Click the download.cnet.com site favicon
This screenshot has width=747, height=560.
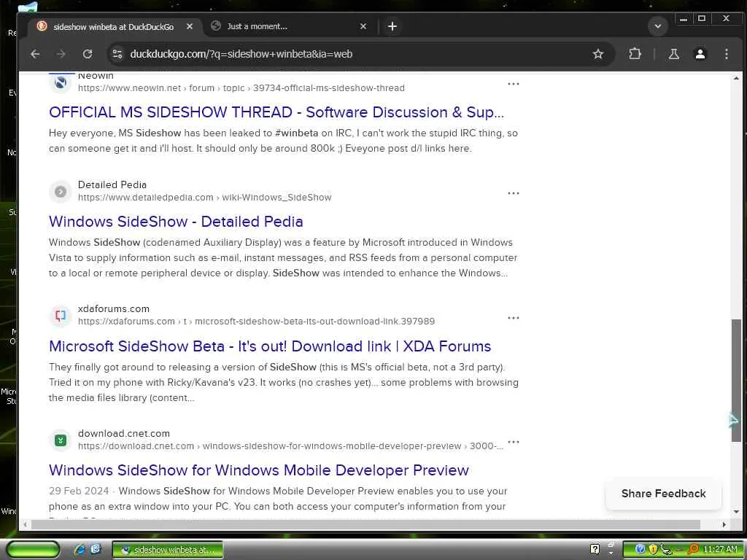click(61, 440)
